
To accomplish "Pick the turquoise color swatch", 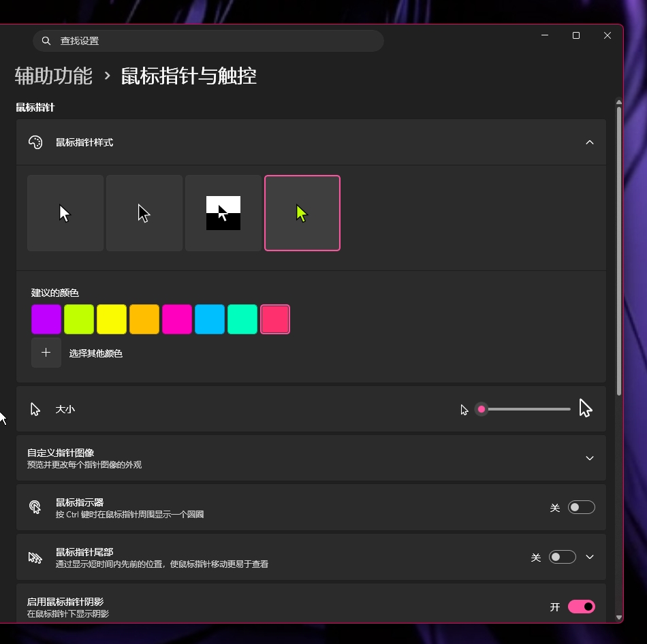I will (x=242, y=319).
